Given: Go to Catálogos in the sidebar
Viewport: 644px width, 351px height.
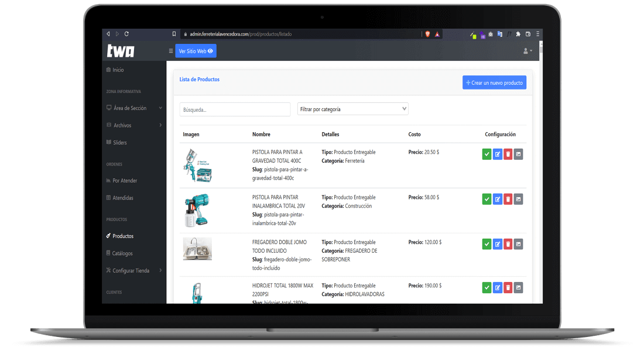Looking at the screenshot, I should tap(122, 253).
